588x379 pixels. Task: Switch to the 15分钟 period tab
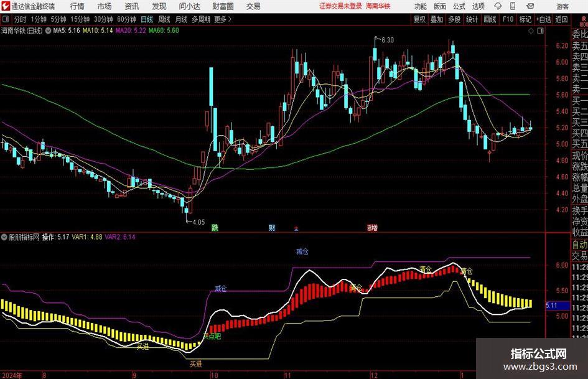(80, 19)
